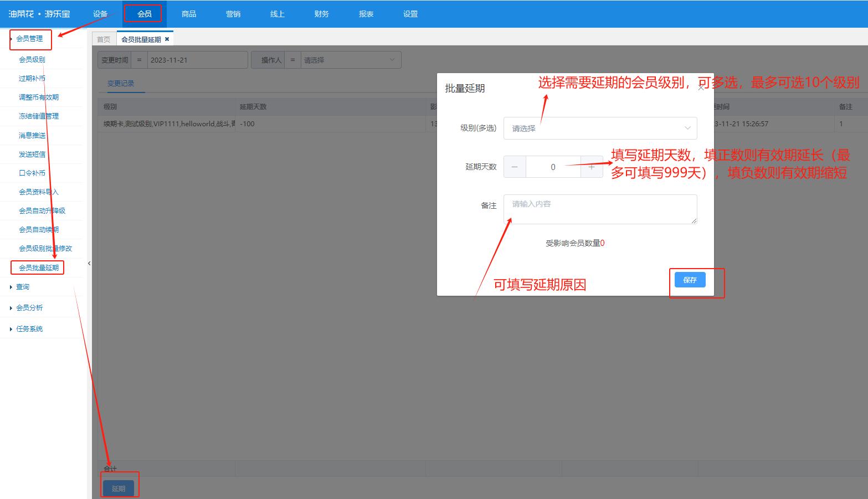Open 口令补币 in the sidebar
Viewport: 868px width, 499px height.
coord(32,173)
